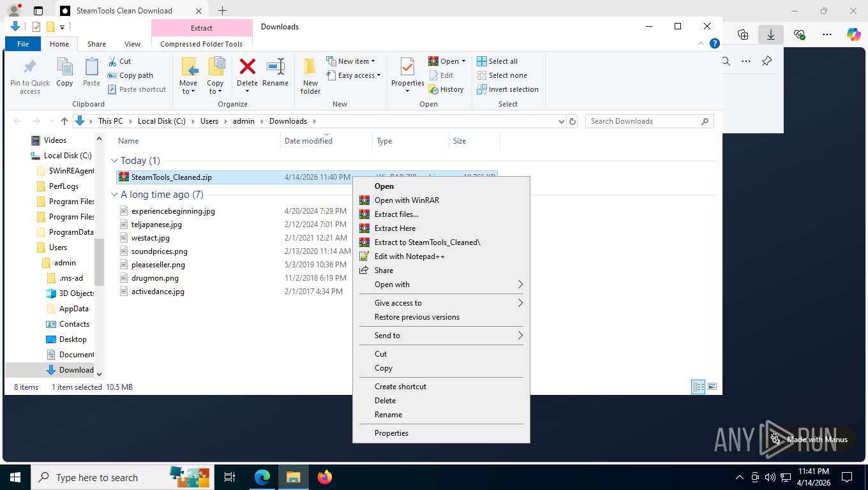Open a new browser tab
Image resolution: width=868 pixels, height=490 pixels.
(222, 11)
